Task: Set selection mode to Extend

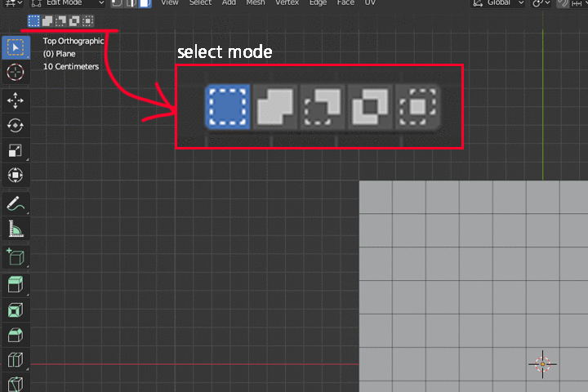Action: click(47, 21)
